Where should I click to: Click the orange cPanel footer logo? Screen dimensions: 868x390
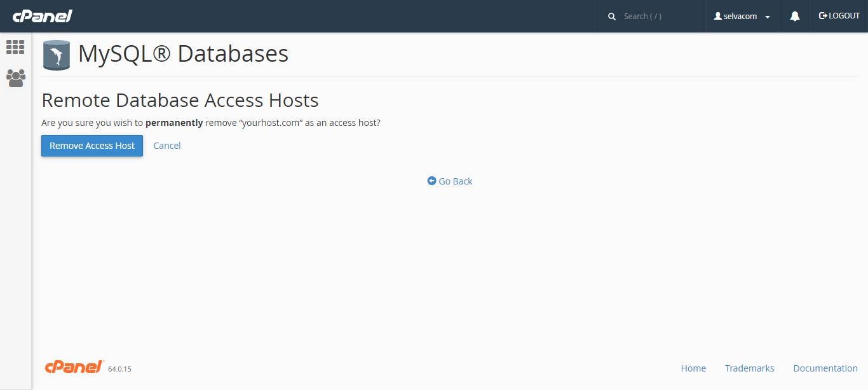74,367
